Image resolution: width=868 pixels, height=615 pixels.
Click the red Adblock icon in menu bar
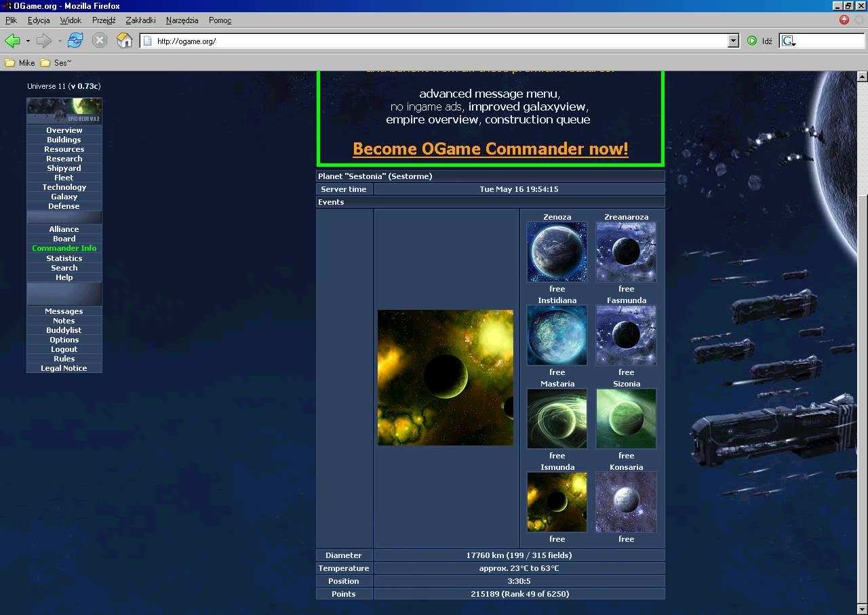coord(844,20)
